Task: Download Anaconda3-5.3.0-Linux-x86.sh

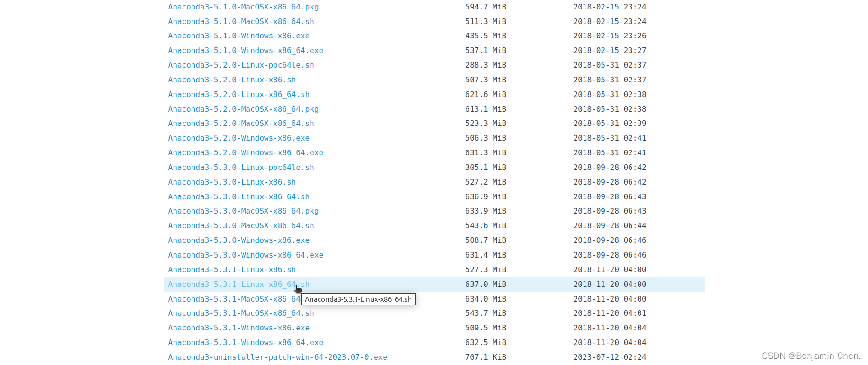Action: (x=232, y=182)
